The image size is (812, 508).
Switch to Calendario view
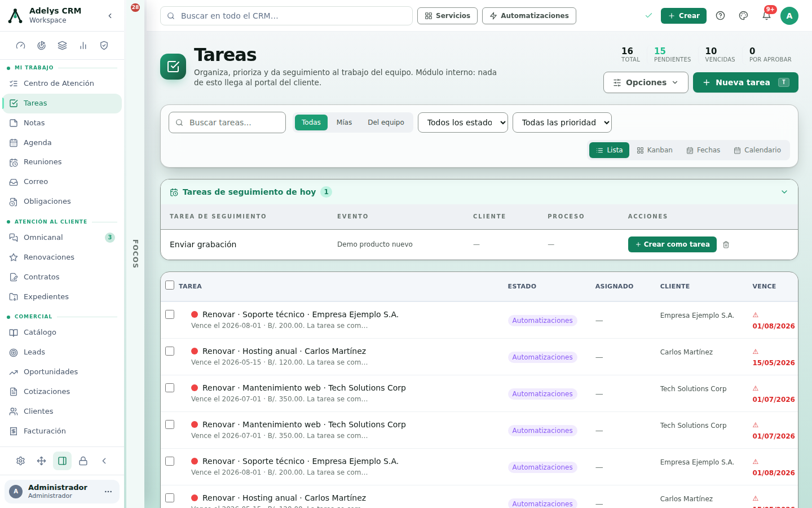click(757, 150)
